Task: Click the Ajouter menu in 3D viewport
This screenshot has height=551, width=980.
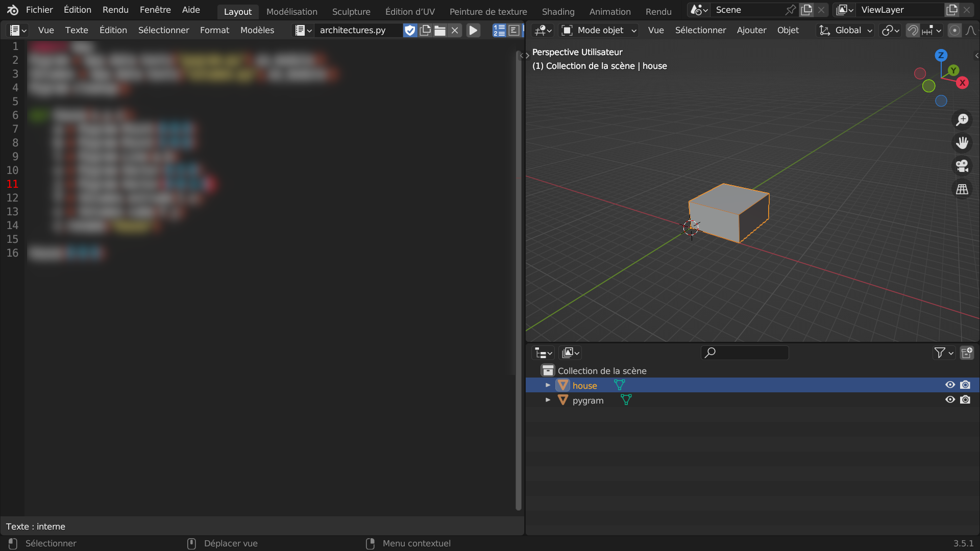Action: click(751, 31)
